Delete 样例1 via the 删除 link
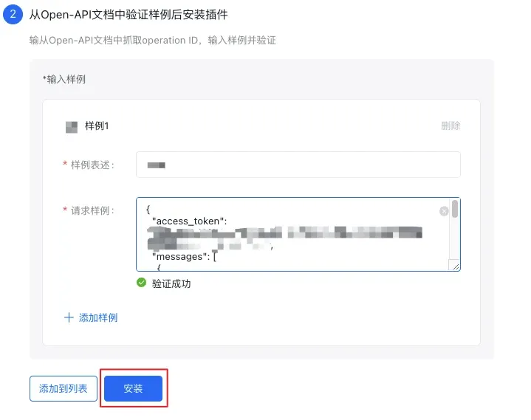This screenshot has width=531, height=420. pos(451,125)
